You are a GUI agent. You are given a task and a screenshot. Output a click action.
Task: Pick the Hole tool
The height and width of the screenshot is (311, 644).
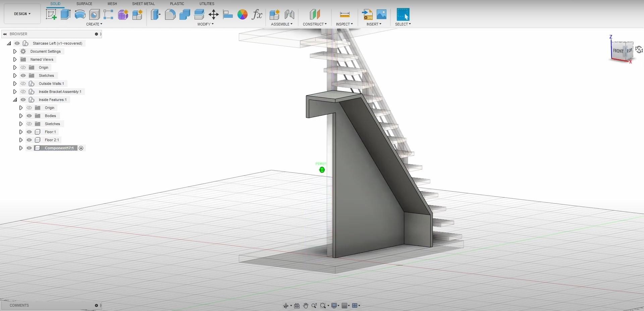(94, 14)
